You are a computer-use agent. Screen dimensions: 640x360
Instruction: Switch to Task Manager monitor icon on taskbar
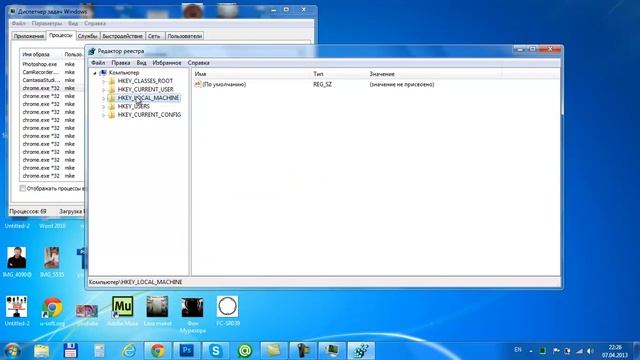[332, 351]
